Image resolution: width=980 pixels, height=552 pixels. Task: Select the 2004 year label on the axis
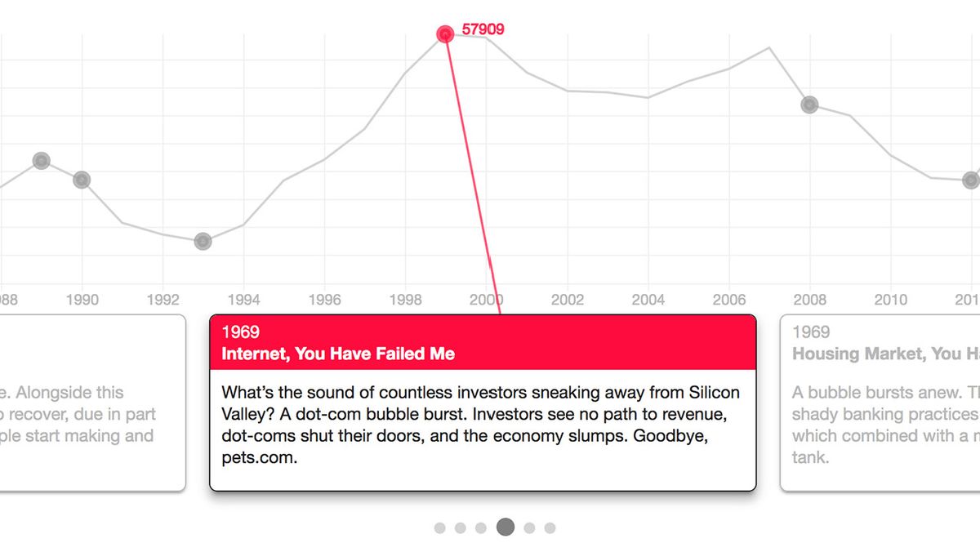click(648, 300)
